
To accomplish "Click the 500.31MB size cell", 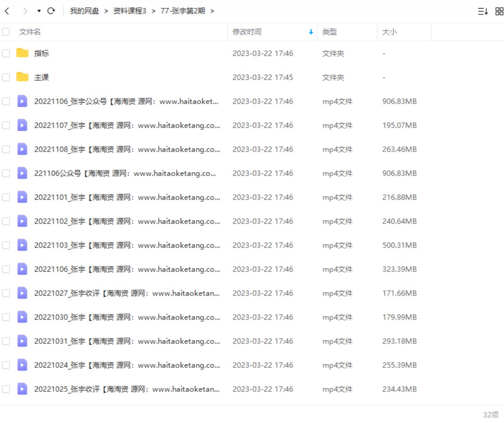I will (x=399, y=246).
